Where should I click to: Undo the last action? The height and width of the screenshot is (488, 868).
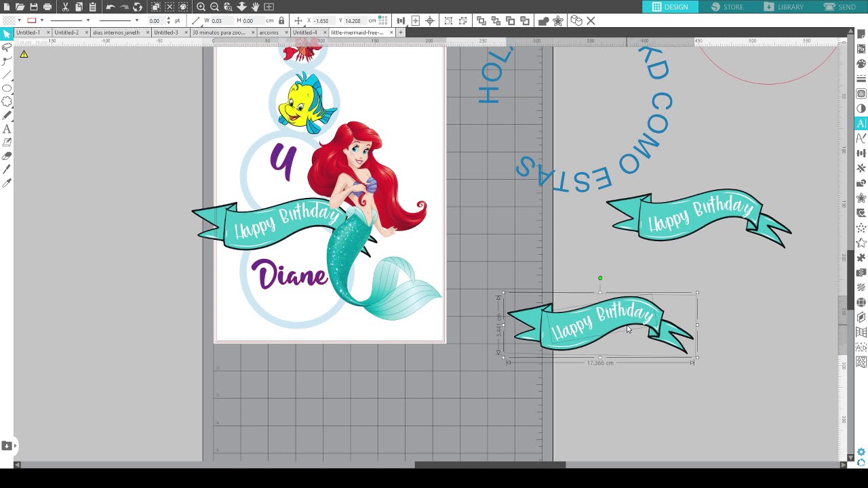[x=111, y=7]
